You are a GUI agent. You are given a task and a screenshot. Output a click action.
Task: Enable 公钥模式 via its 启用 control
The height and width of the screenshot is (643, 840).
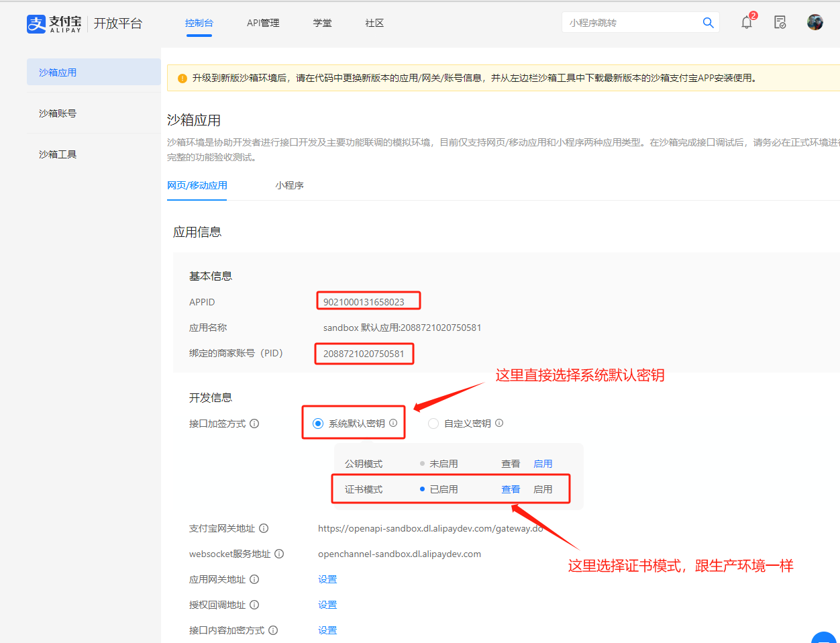[x=543, y=463]
